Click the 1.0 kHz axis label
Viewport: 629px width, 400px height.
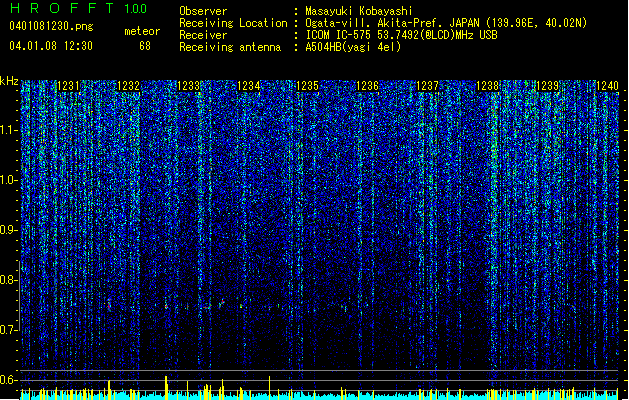coord(9,180)
